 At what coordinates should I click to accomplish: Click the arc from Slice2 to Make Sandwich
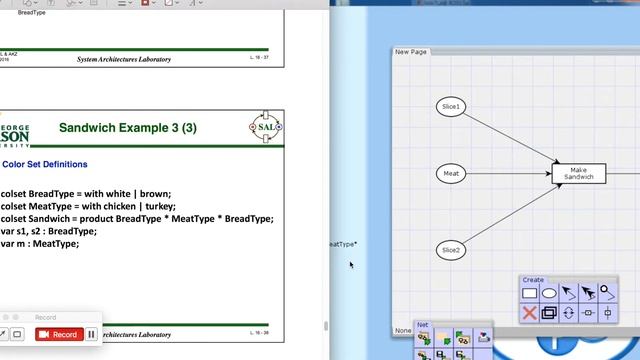click(512, 214)
